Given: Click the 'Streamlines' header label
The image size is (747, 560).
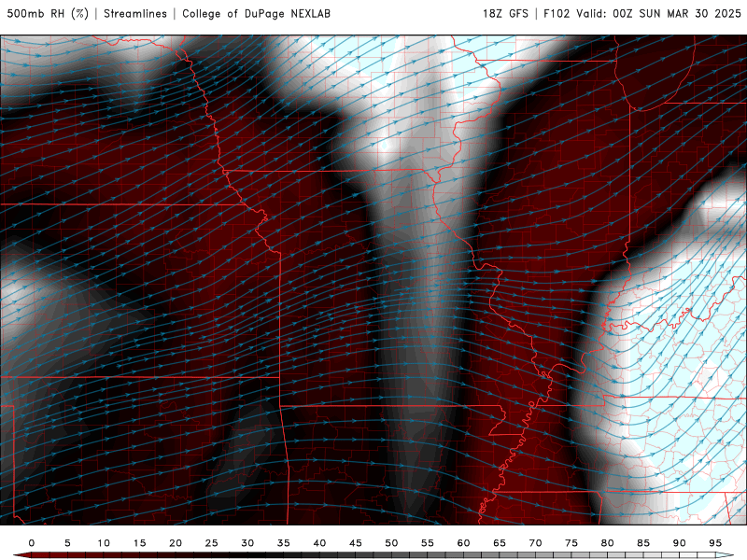Looking at the screenshot, I should (x=135, y=14).
